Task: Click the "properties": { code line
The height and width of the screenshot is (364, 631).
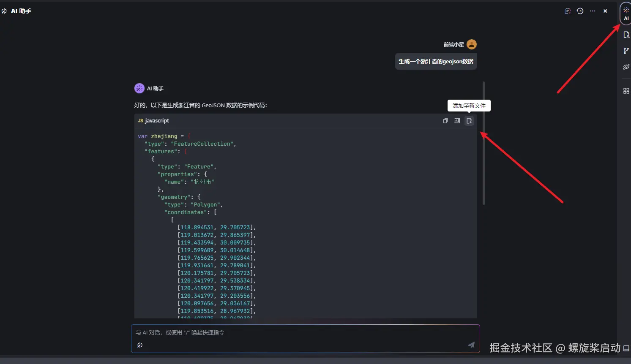Action: (x=182, y=174)
